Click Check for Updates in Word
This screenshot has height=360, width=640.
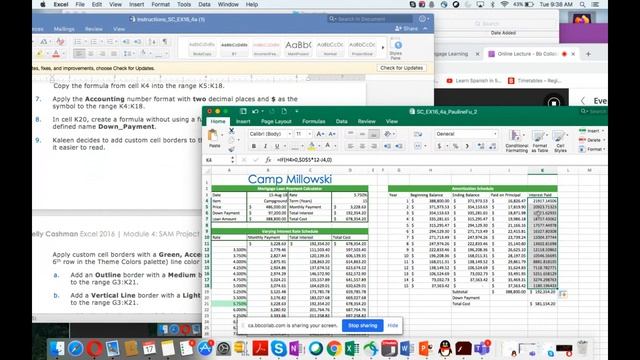point(402,68)
